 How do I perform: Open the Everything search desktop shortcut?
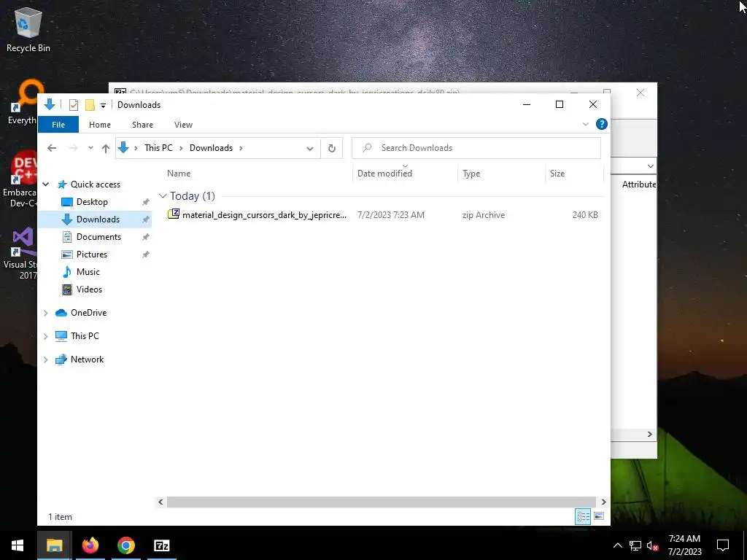click(22, 102)
